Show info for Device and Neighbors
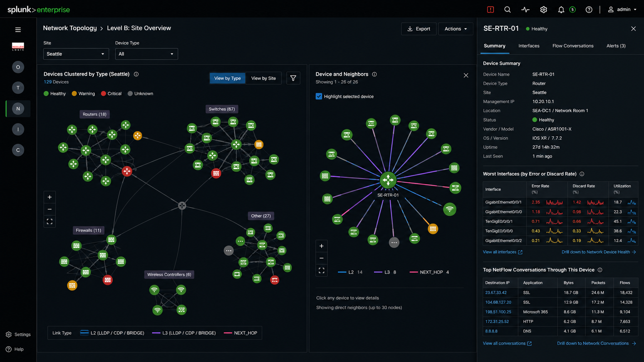 pyautogui.click(x=374, y=74)
